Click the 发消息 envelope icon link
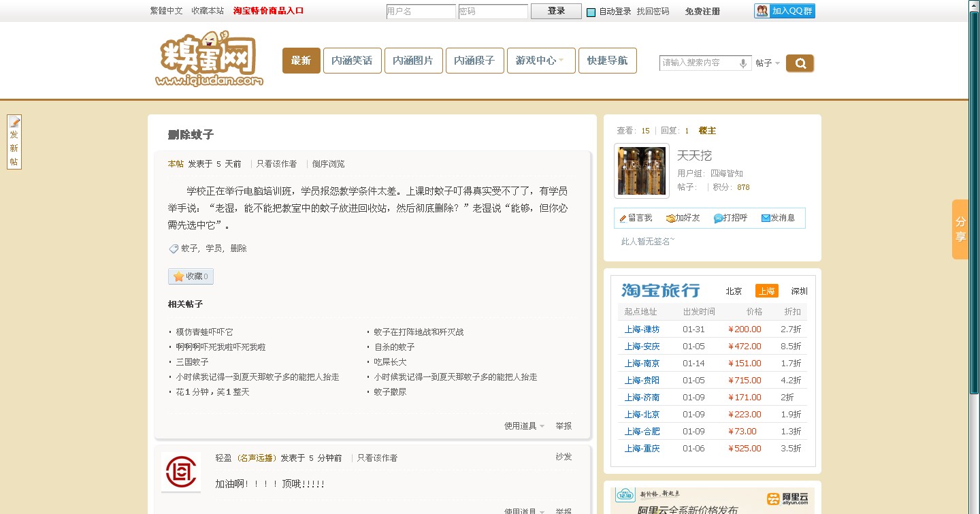 (x=778, y=218)
